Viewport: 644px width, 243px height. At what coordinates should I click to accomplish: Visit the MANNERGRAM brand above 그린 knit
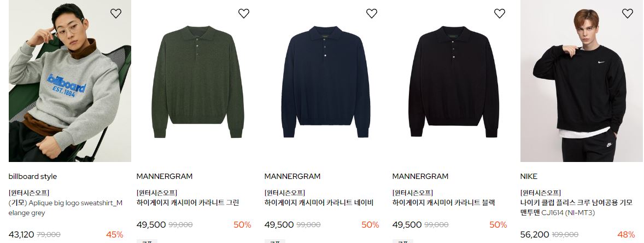[165, 176]
